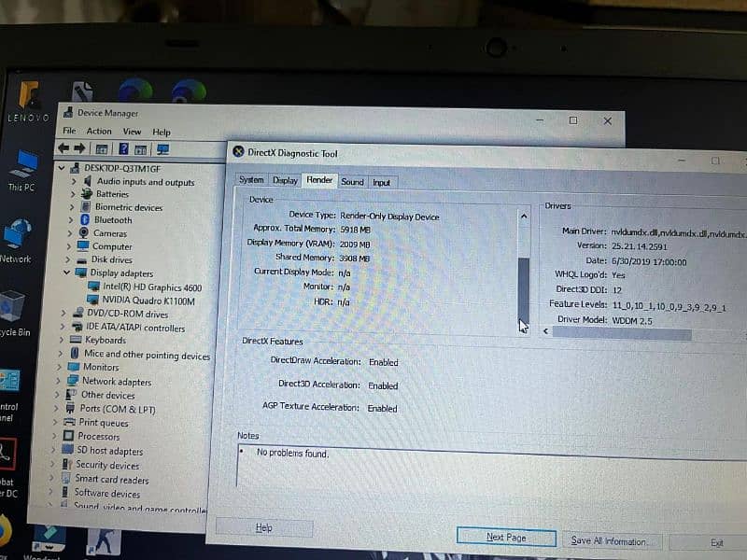
Task: Select the Other devices tree row
Action: [101, 395]
